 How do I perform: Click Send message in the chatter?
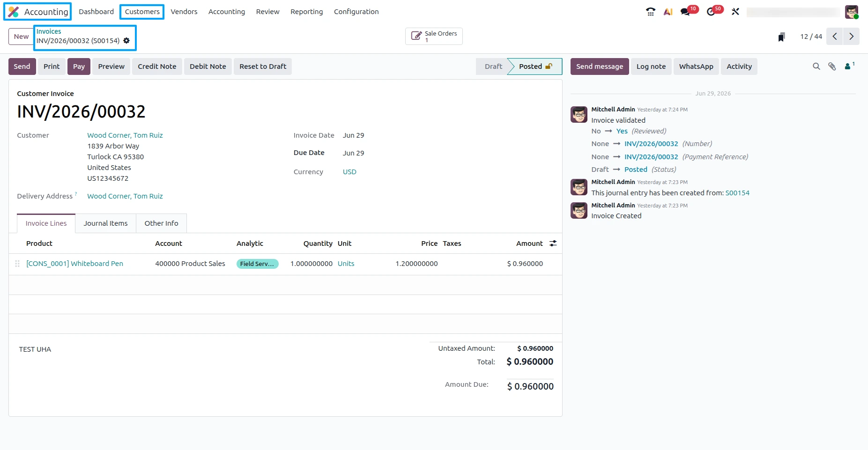click(600, 66)
